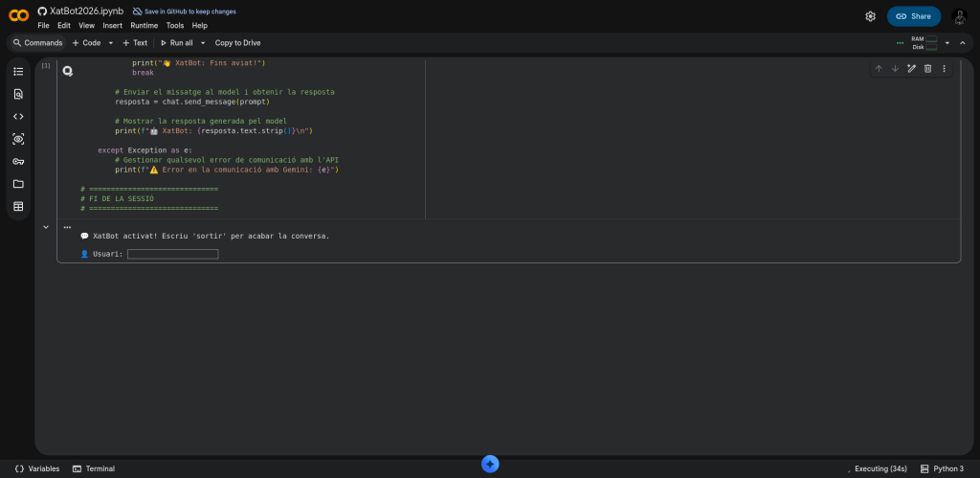This screenshot has height=478, width=980.
Task: Open the Runtime menu
Action: click(144, 26)
